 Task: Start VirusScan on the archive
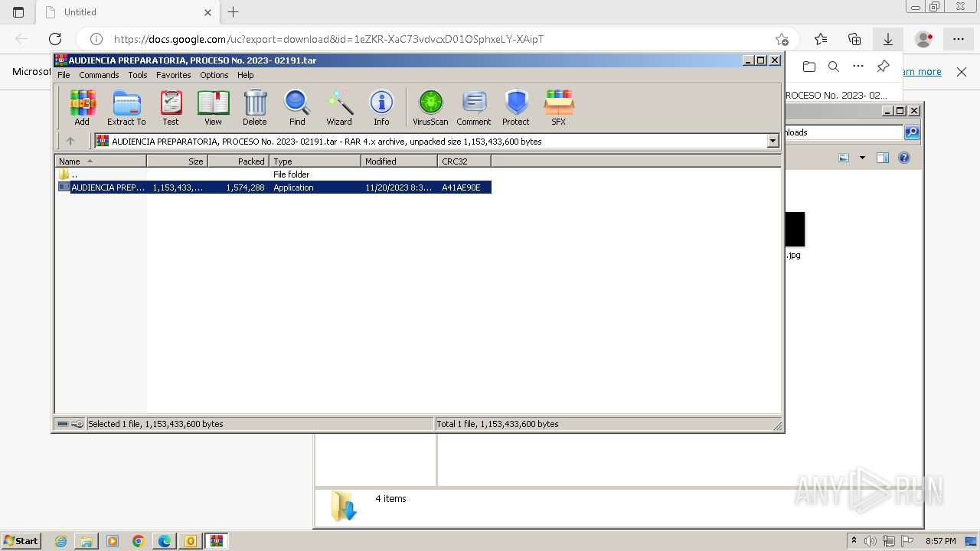pyautogui.click(x=430, y=108)
